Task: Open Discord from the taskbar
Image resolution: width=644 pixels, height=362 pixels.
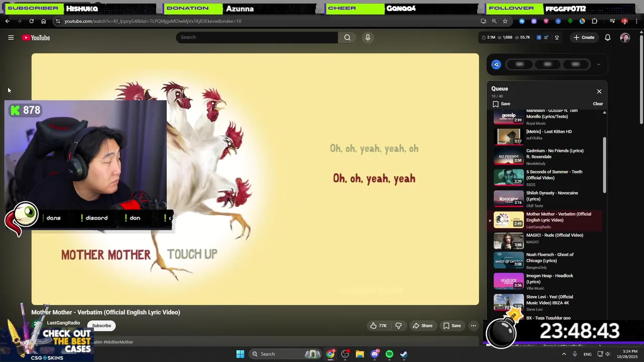Action: (374, 354)
